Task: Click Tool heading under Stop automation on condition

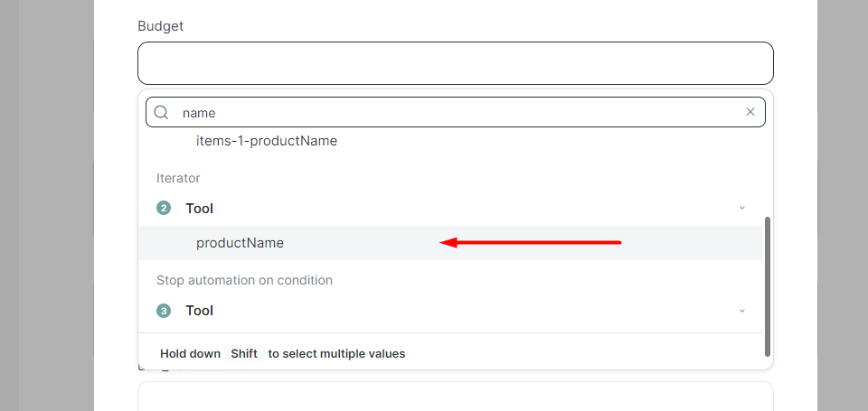Action: 200,311
